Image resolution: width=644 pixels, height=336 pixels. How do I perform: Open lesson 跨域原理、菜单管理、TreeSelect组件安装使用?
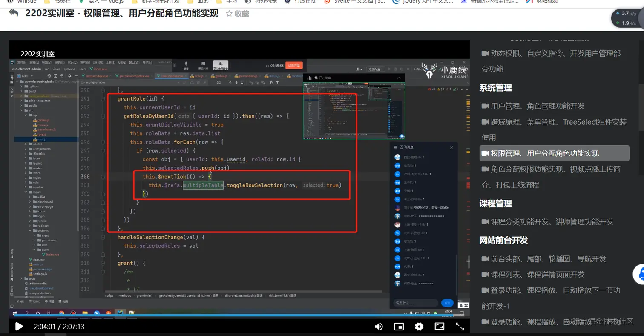tap(554, 130)
